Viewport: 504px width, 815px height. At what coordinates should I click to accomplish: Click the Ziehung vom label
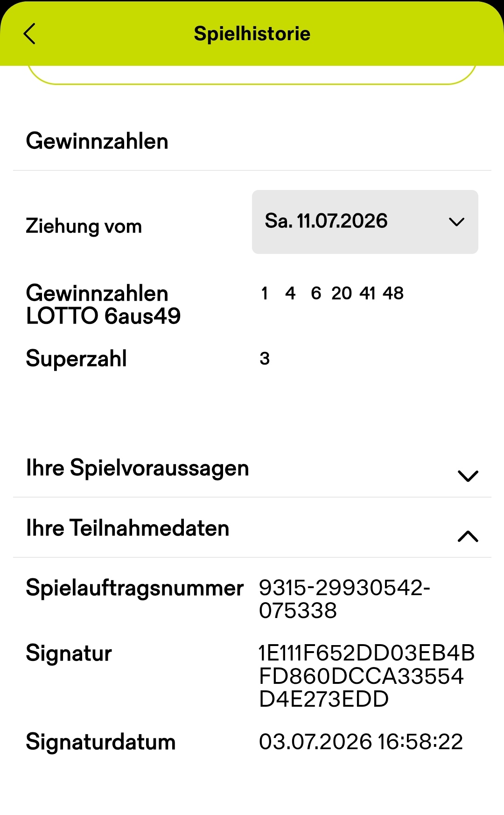click(84, 226)
